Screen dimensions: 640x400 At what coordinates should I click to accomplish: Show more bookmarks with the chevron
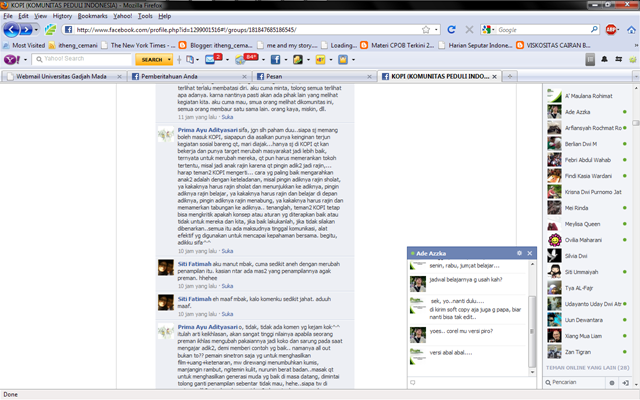coord(636,45)
